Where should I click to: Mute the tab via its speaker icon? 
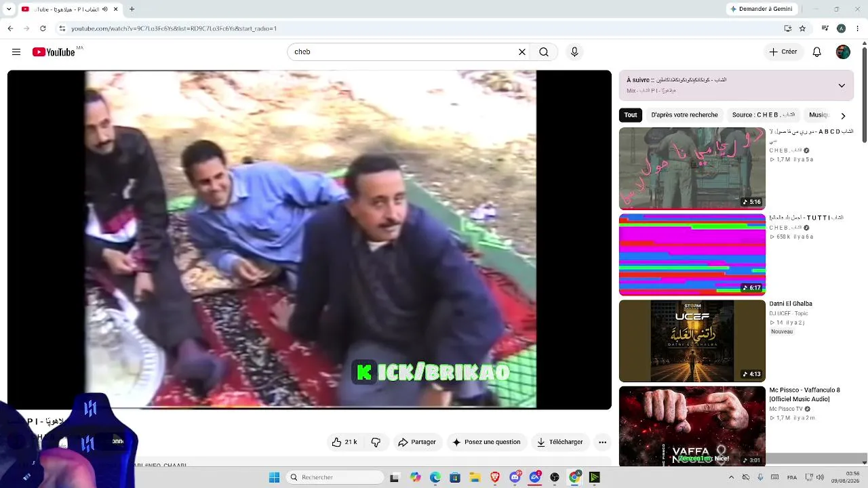pos(104,9)
